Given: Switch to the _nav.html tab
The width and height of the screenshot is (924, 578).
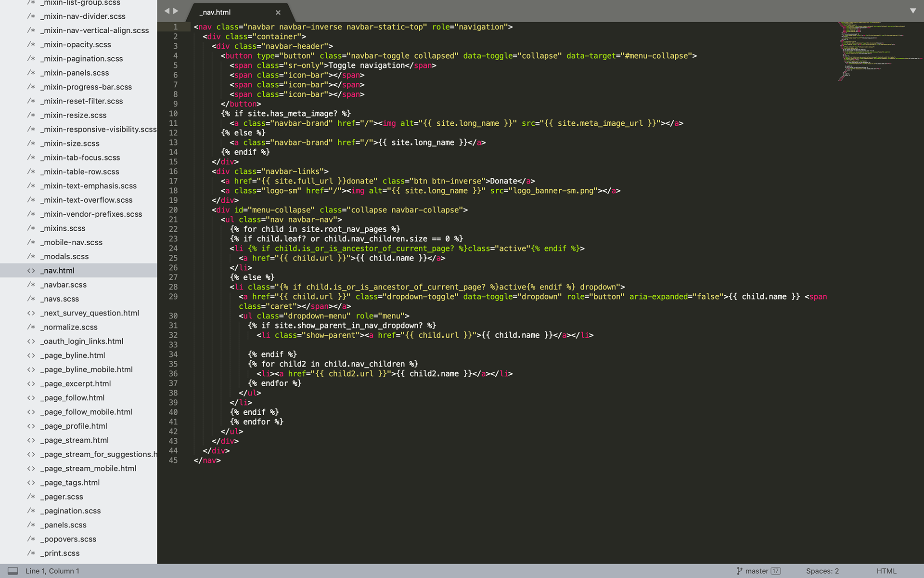Looking at the screenshot, I should coord(215,13).
